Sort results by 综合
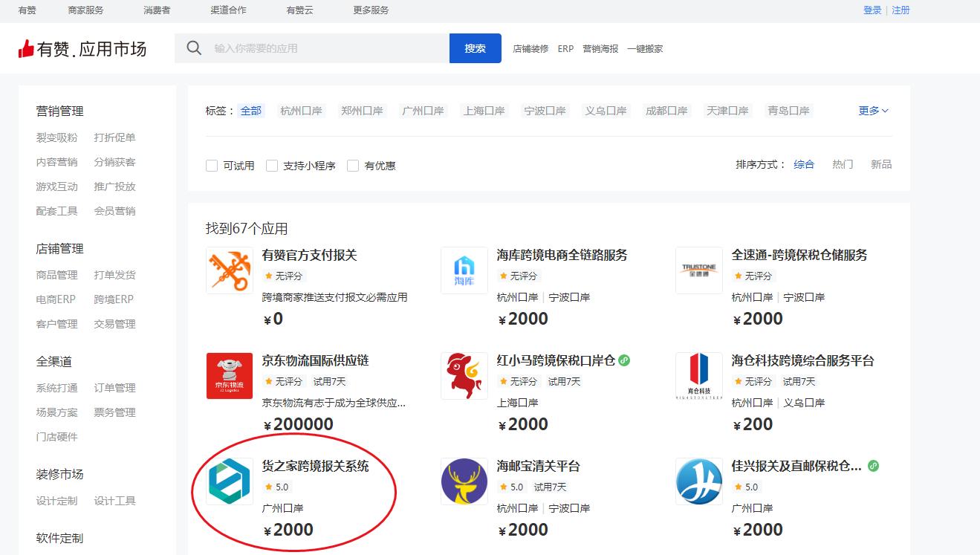The height and width of the screenshot is (555, 980). pos(804,164)
